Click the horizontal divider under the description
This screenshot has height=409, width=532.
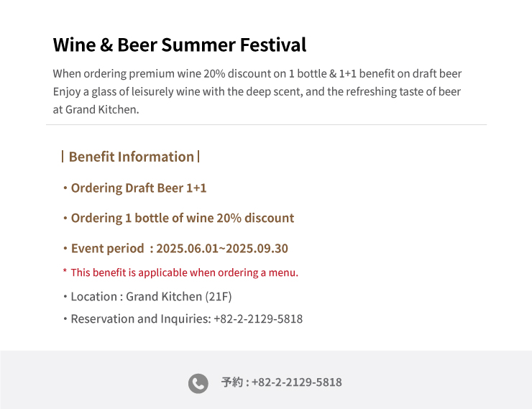[266, 125]
